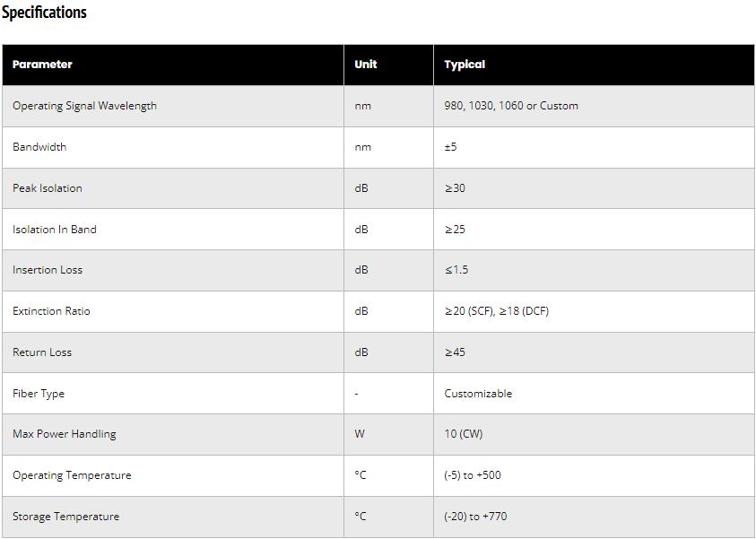Select the Bandwidth parameter cell
Screen dimensions: 756x539
point(39,147)
